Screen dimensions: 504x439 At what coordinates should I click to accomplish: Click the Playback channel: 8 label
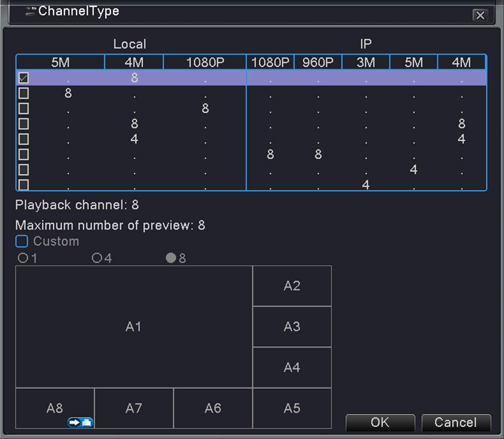[x=77, y=205]
